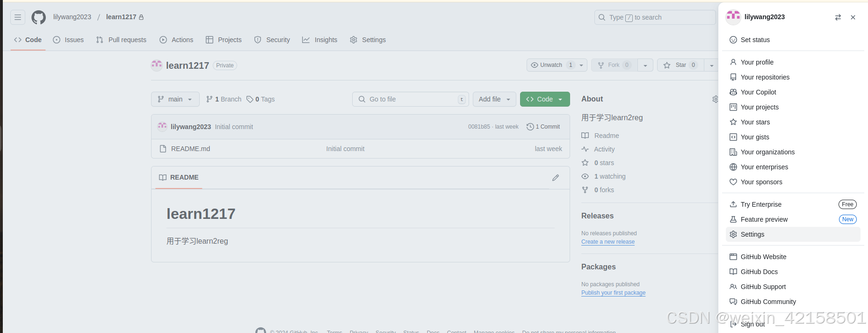
Task: Open Your gists menu item
Action: point(793,137)
